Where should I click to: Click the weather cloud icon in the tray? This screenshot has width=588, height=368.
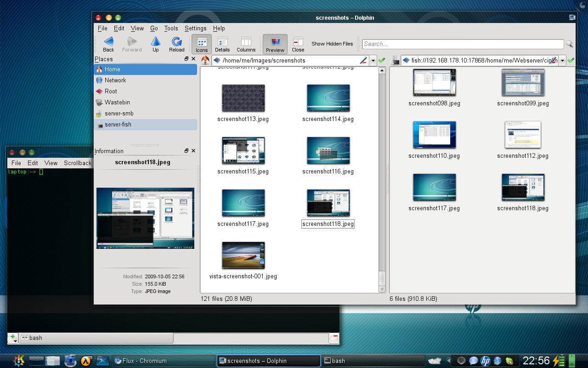(435, 361)
